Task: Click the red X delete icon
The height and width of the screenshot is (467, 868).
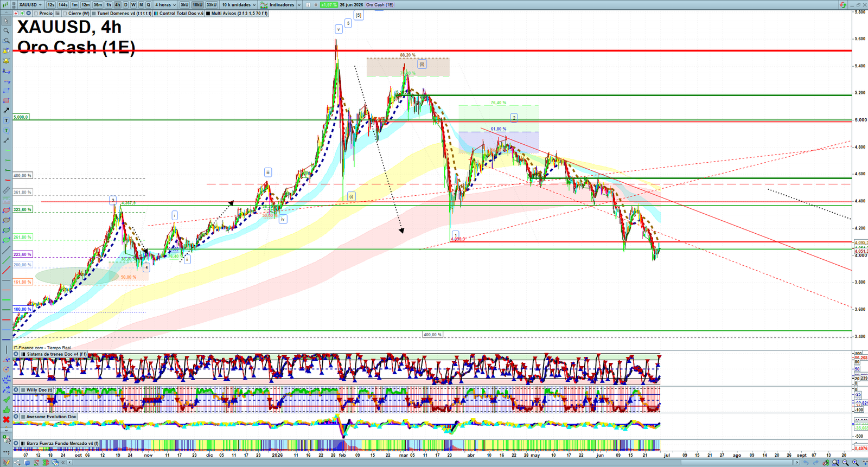Action: 6,420
